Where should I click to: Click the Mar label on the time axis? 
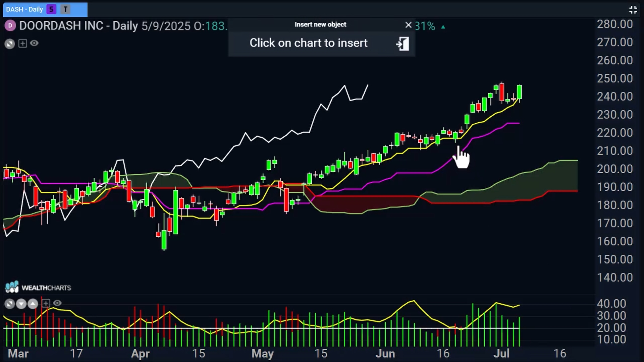point(18,354)
